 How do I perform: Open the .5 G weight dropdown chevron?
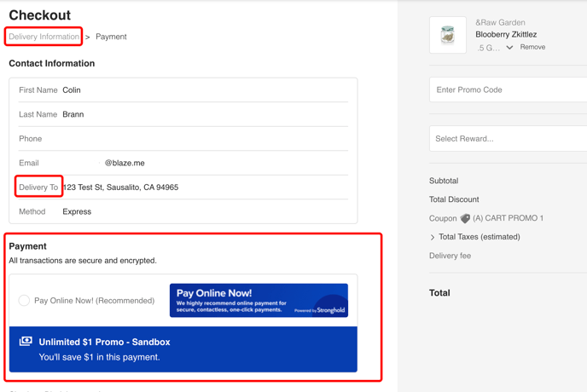point(509,48)
